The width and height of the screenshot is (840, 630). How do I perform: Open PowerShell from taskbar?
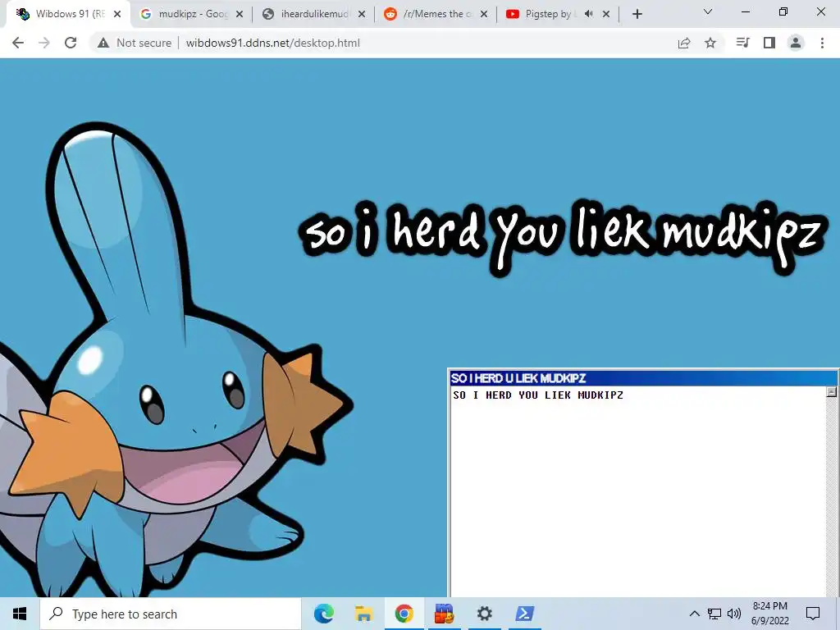click(524, 614)
